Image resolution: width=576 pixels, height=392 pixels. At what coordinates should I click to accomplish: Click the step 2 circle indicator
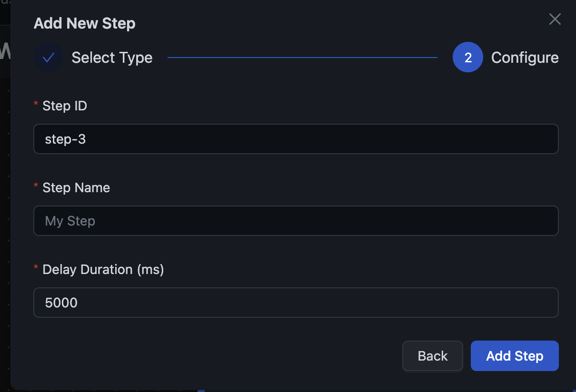pos(467,58)
